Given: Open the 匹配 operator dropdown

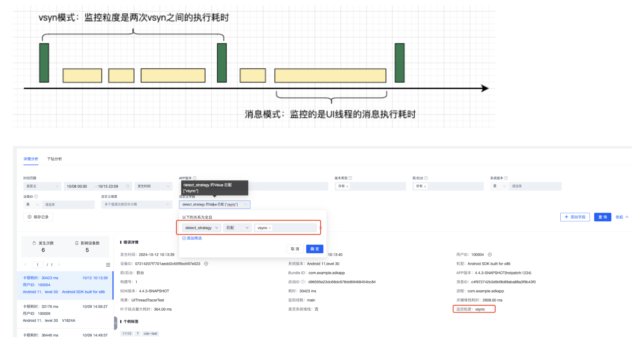Looking at the screenshot, I should point(237,228).
